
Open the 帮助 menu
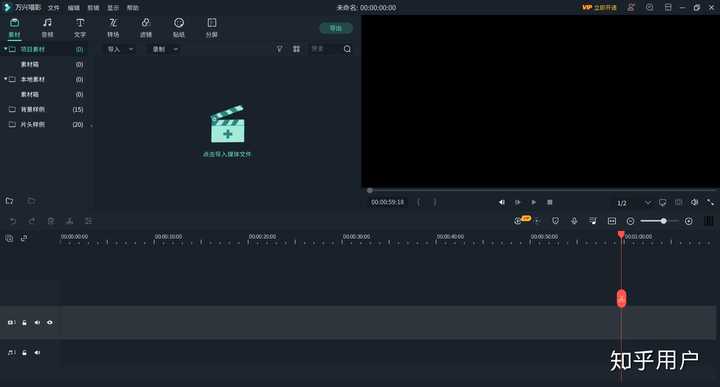[x=133, y=8]
